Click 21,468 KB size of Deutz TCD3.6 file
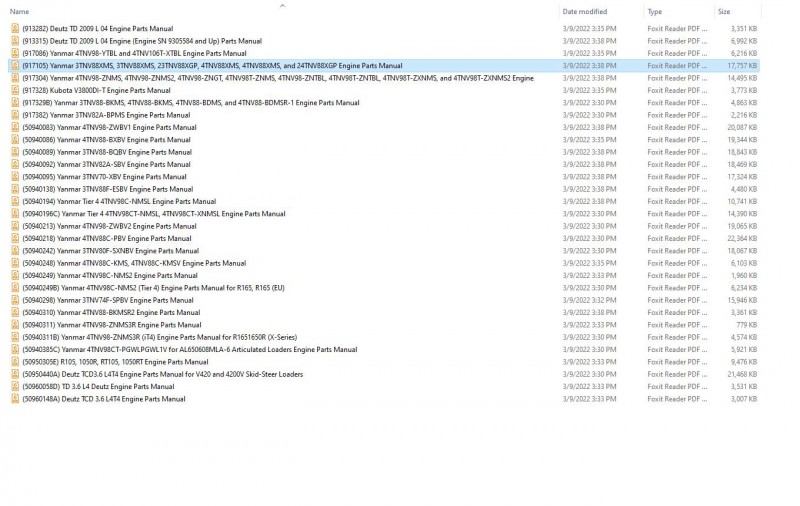The image size is (800, 506). pyautogui.click(x=742, y=374)
